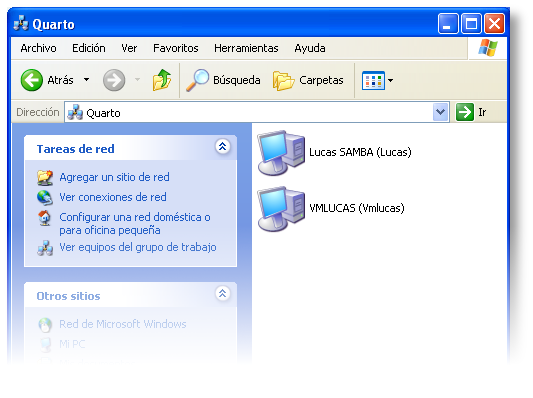Open the Ver menu
This screenshot has height=398, width=533.
point(129,48)
